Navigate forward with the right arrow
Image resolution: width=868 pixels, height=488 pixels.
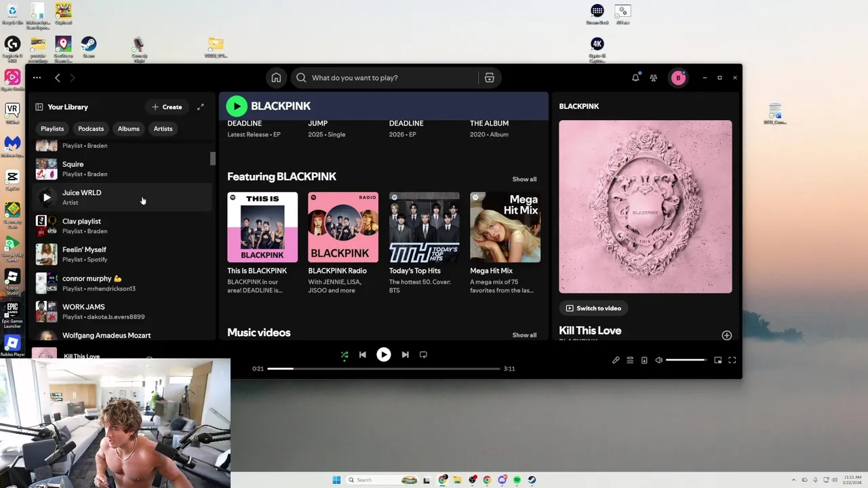click(73, 78)
